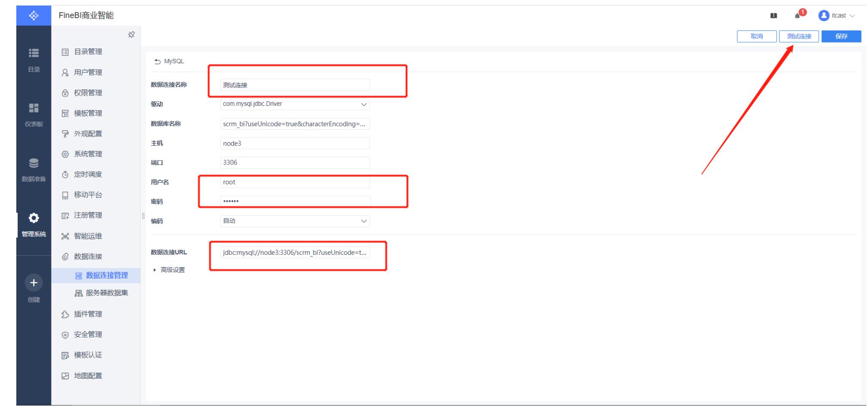Viewport: 868px width, 412px height.
Task: Click the 取消 cancel button
Action: [757, 37]
